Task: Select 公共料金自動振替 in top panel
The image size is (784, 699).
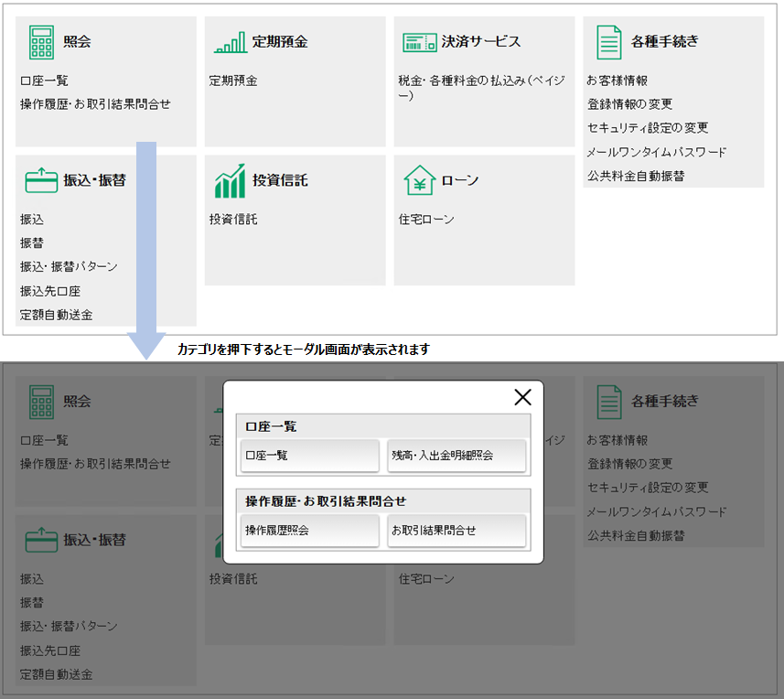Action: pos(636,176)
